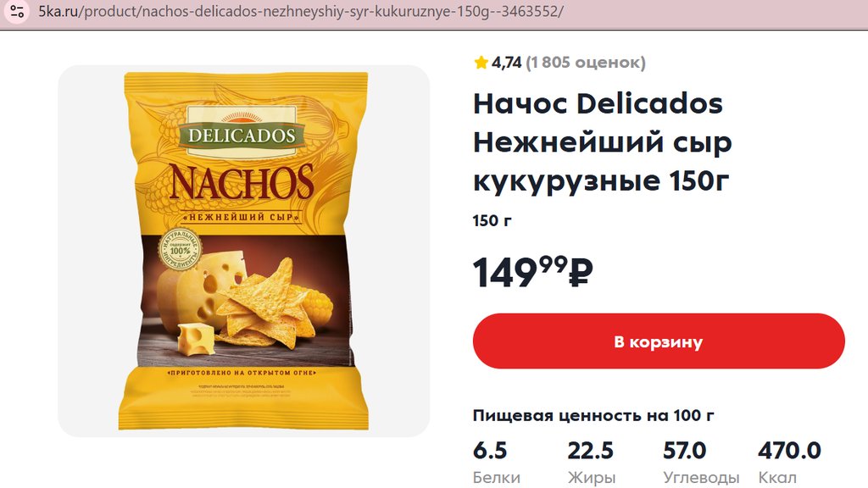The image size is (868, 488).
Task: Select the 22.5 Жиры nutrition value
Action: tap(591, 463)
